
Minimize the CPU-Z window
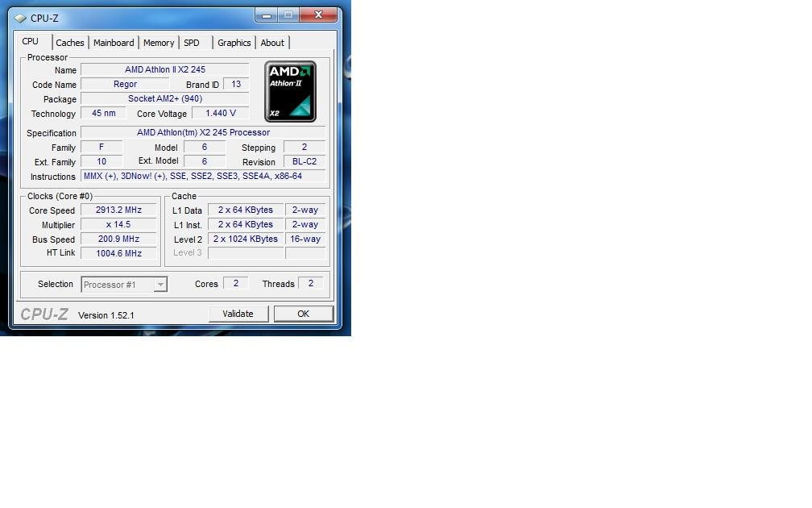point(266,15)
